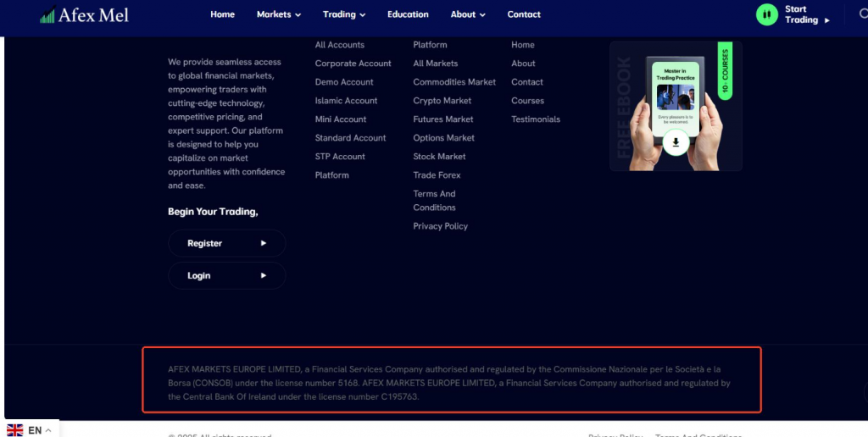The image size is (868, 437).
Task: Go to Home in the top navigation
Action: 223,14
